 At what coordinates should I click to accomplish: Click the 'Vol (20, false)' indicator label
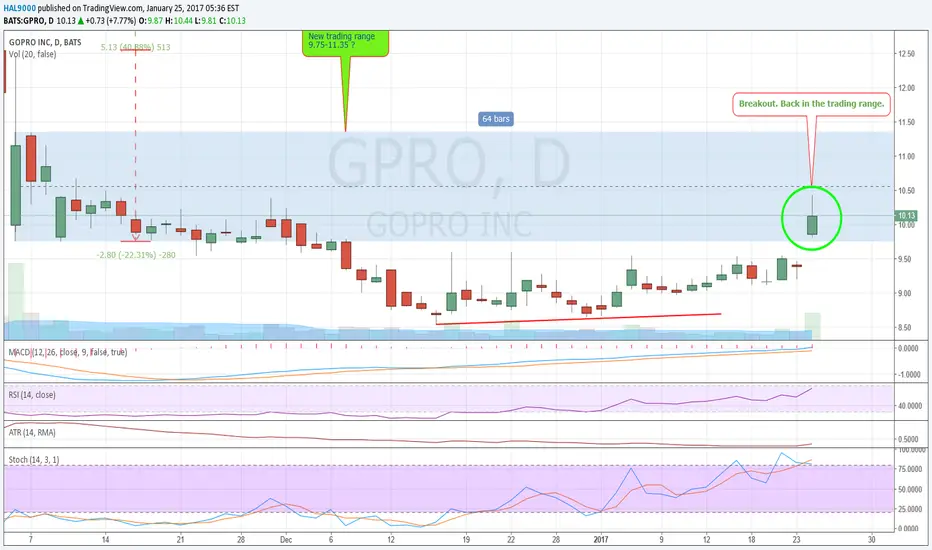pyautogui.click(x=33, y=54)
